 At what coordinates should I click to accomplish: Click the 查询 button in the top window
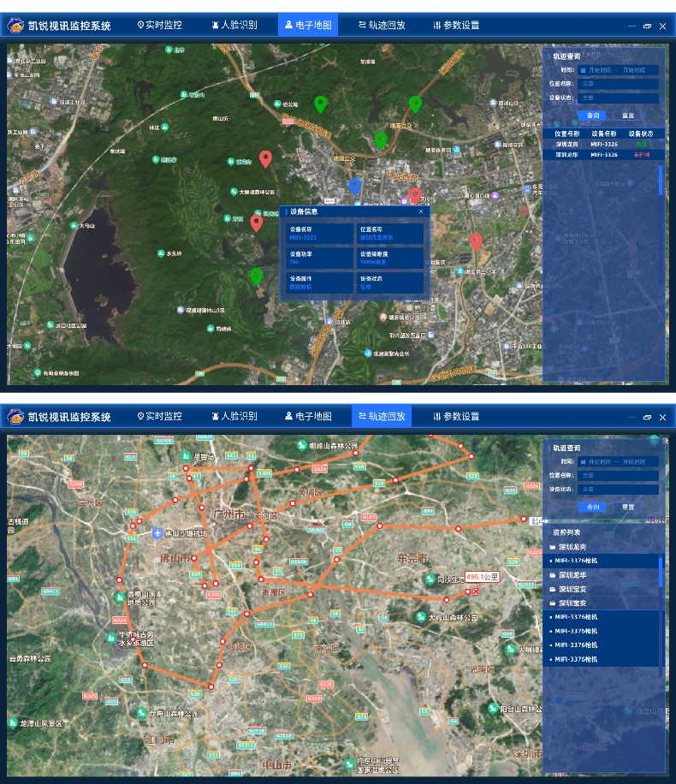(x=593, y=115)
